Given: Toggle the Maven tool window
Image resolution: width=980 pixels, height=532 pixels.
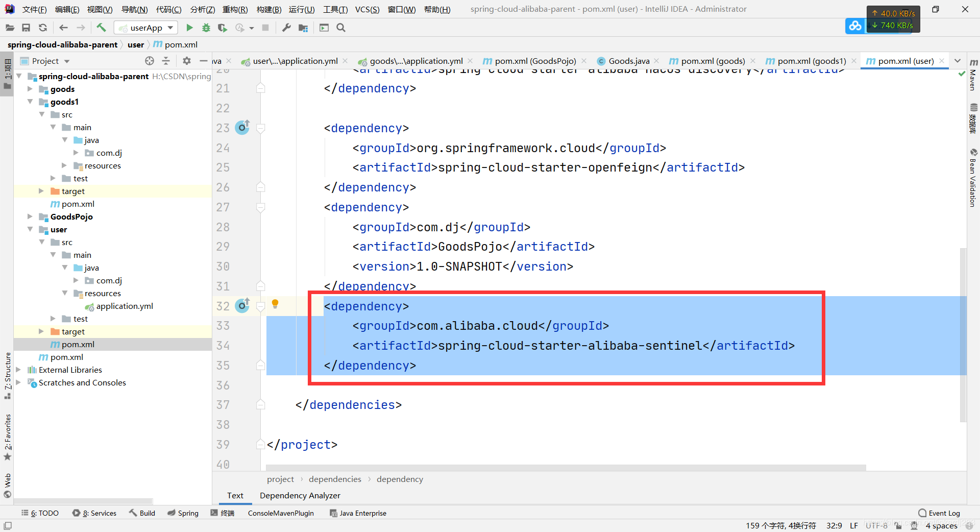Looking at the screenshot, I should (x=973, y=75).
